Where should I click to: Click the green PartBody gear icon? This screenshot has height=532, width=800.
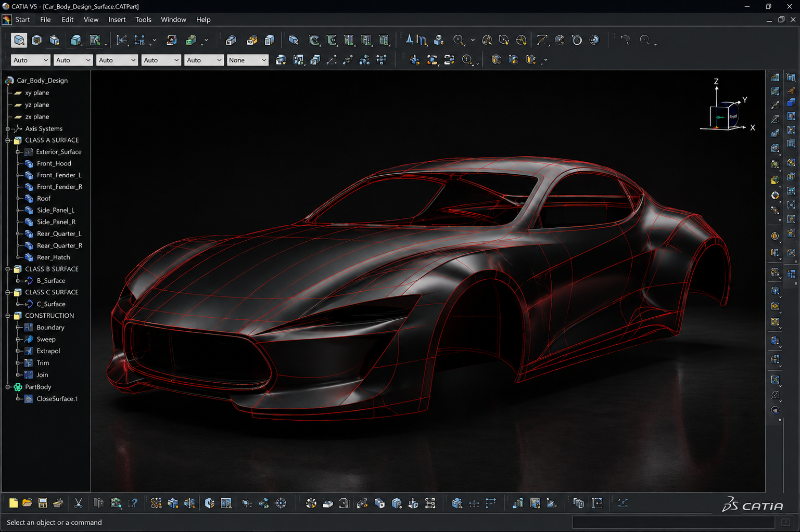(18, 387)
